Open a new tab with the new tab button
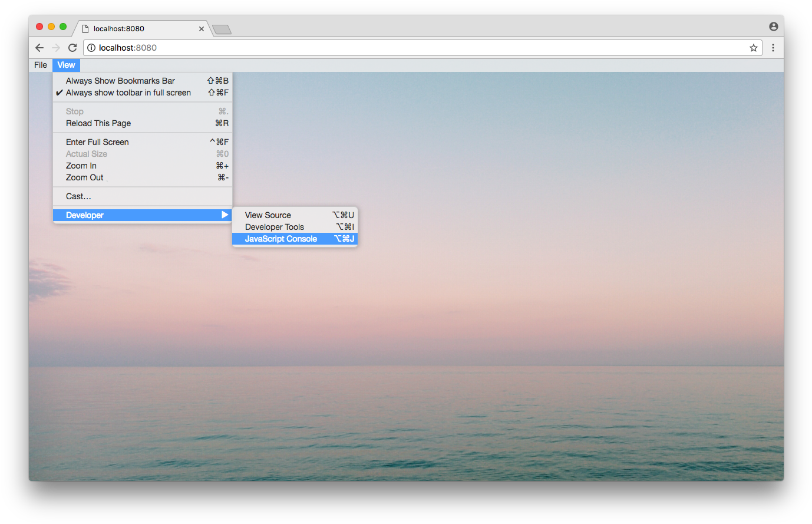Image resolution: width=812 pixels, height=524 pixels. tap(222, 29)
